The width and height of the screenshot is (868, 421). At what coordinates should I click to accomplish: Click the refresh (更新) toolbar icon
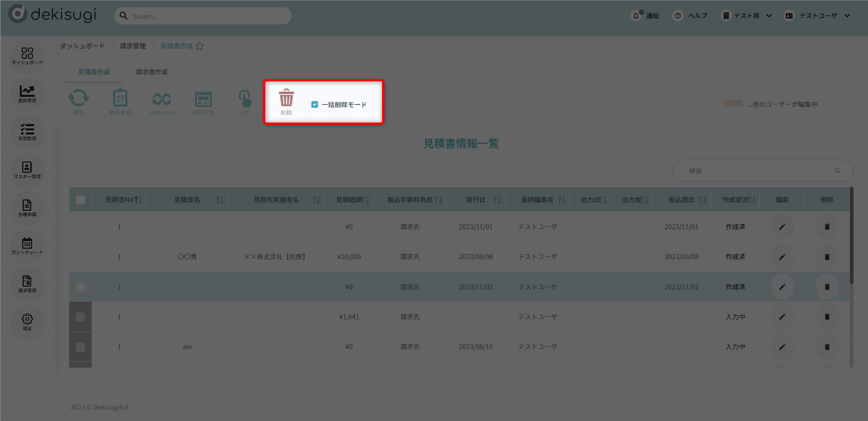coord(79,99)
